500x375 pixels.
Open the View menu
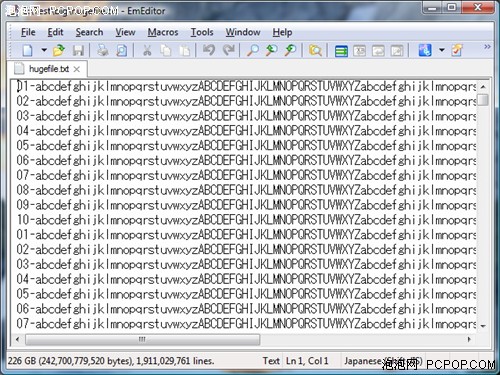pyautogui.click(x=125, y=32)
